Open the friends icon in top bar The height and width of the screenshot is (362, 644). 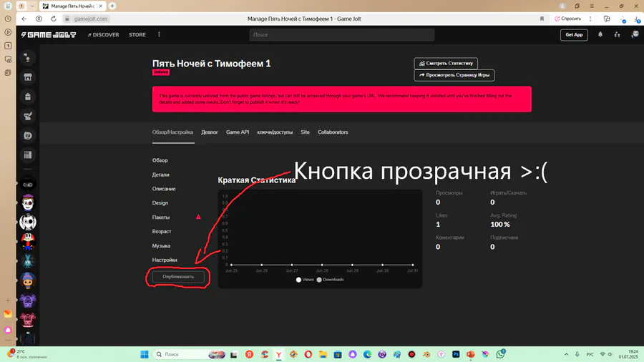pos(617,35)
